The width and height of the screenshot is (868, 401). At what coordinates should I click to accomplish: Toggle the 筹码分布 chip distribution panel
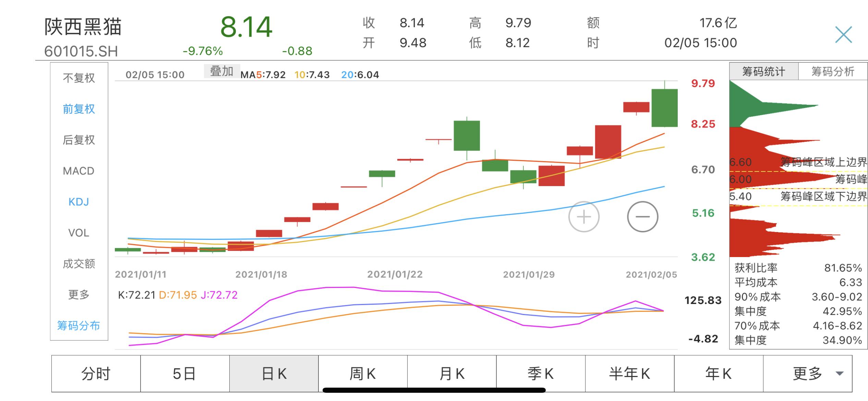tap(79, 325)
